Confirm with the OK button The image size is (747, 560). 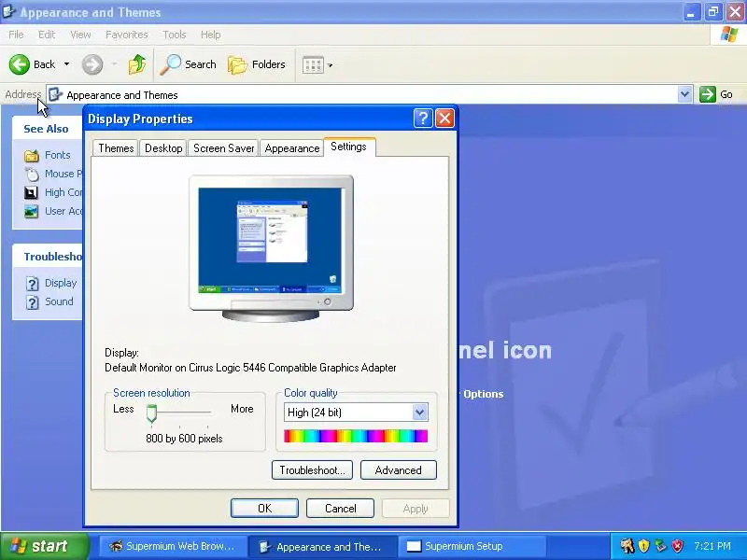[264, 508]
